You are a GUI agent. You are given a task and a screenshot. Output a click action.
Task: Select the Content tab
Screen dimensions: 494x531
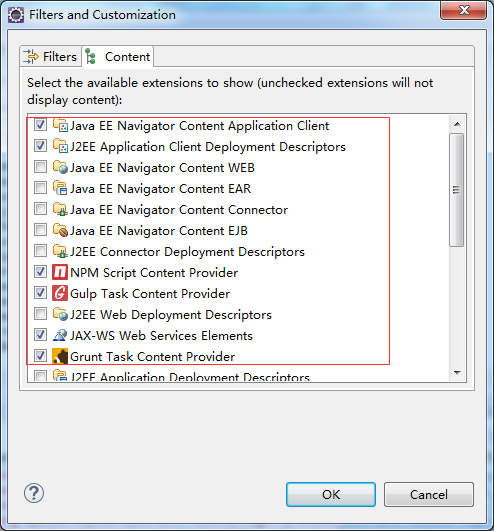[118, 57]
